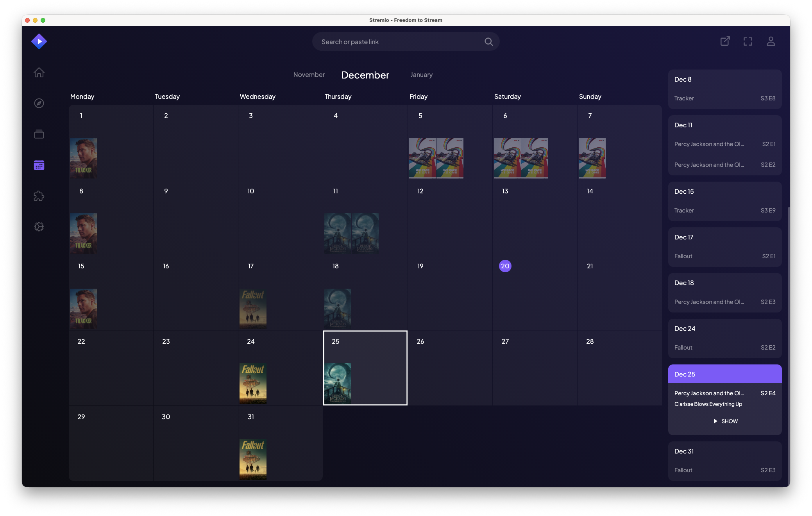812x516 pixels.
Task: Open the Fallout poster on December 31
Action: tap(252, 459)
